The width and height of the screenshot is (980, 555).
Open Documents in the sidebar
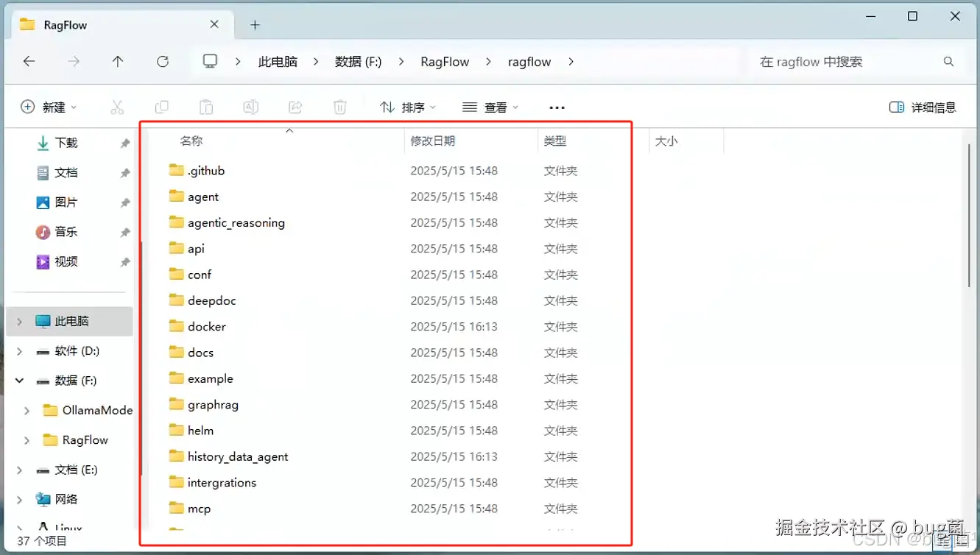pos(66,173)
